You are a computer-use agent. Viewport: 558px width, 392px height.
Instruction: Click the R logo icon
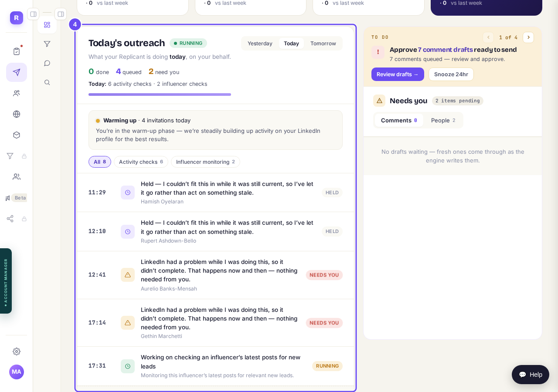[17, 18]
